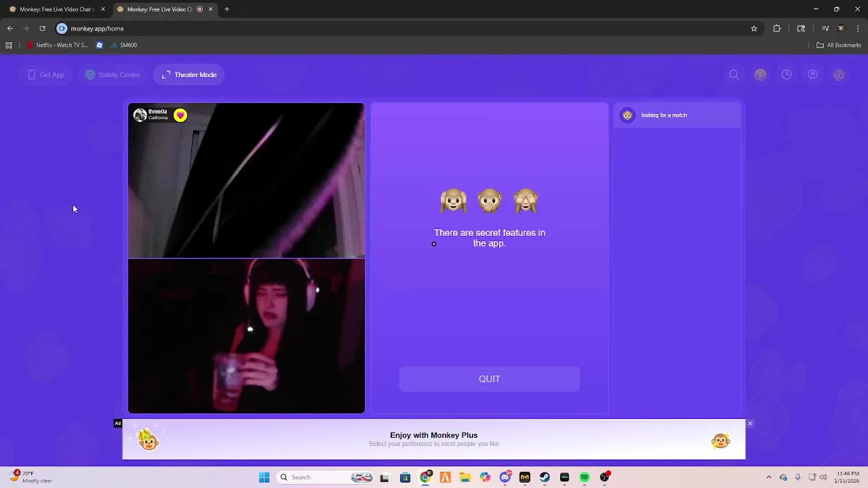Go back to the previous page

pyautogui.click(x=9, y=28)
